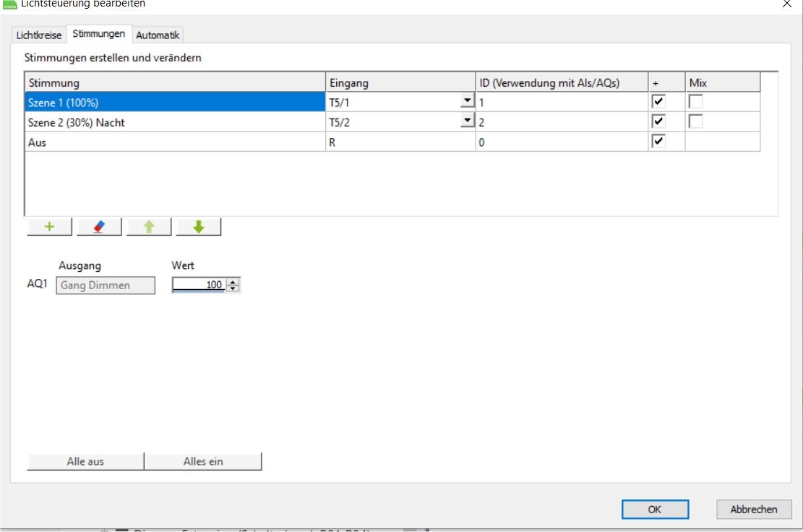
Task: Open the Eingang dropdown for T5/2
Action: pyautogui.click(x=467, y=121)
